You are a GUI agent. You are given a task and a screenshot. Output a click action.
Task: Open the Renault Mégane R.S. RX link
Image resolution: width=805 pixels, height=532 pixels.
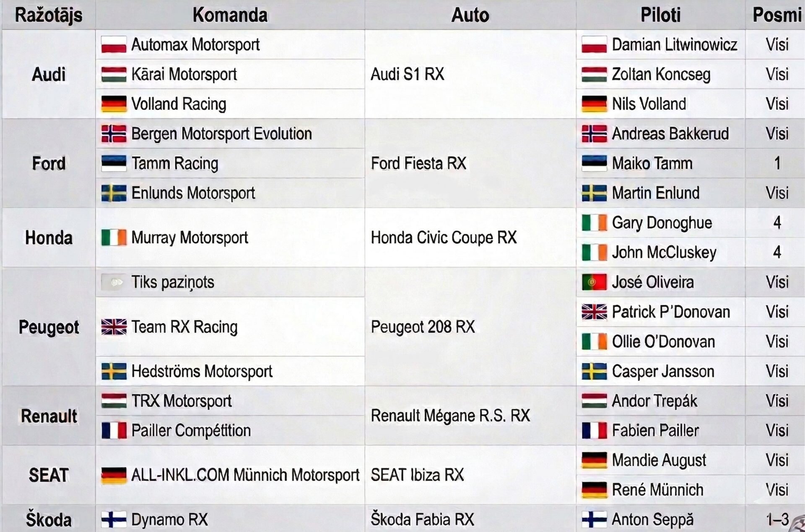(450, 416)
